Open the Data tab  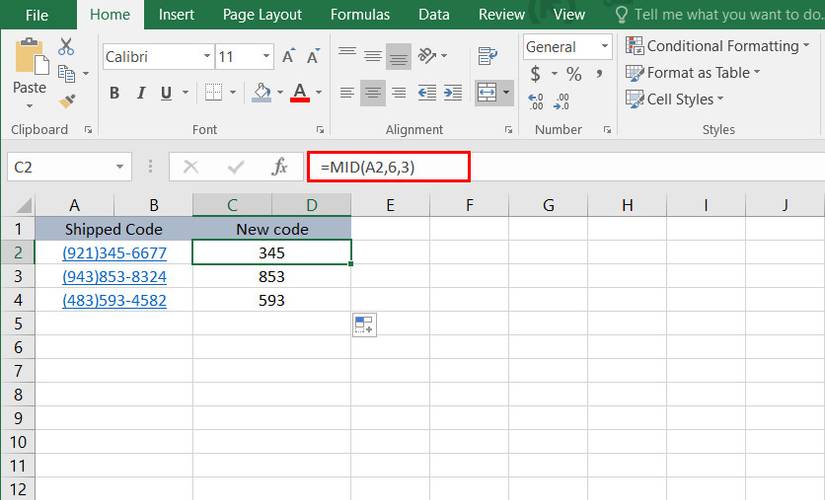click(434, 15)
